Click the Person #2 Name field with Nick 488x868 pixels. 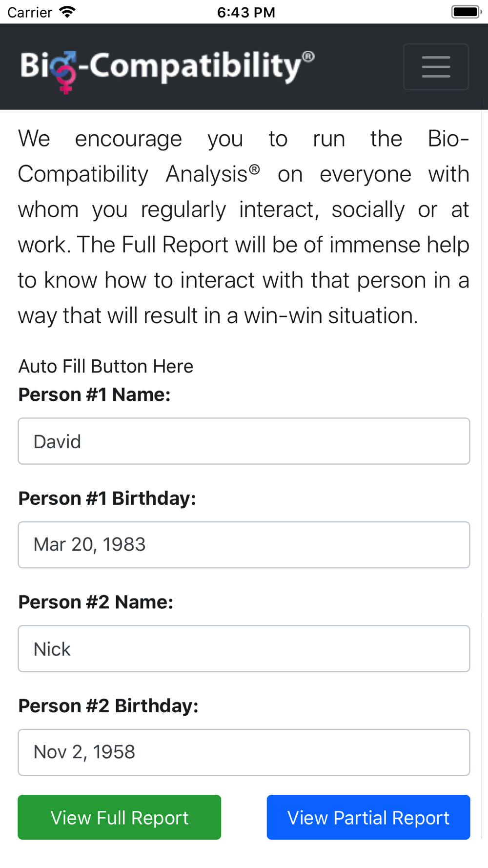pos(244,649)
